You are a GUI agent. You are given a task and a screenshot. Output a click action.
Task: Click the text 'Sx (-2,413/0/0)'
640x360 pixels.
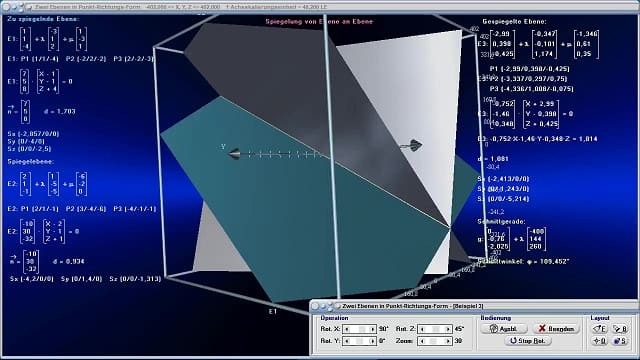[503, 179]
